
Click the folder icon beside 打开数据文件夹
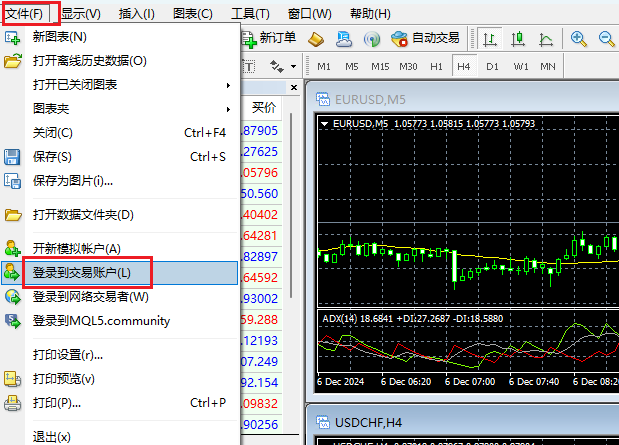click(13, 215)
